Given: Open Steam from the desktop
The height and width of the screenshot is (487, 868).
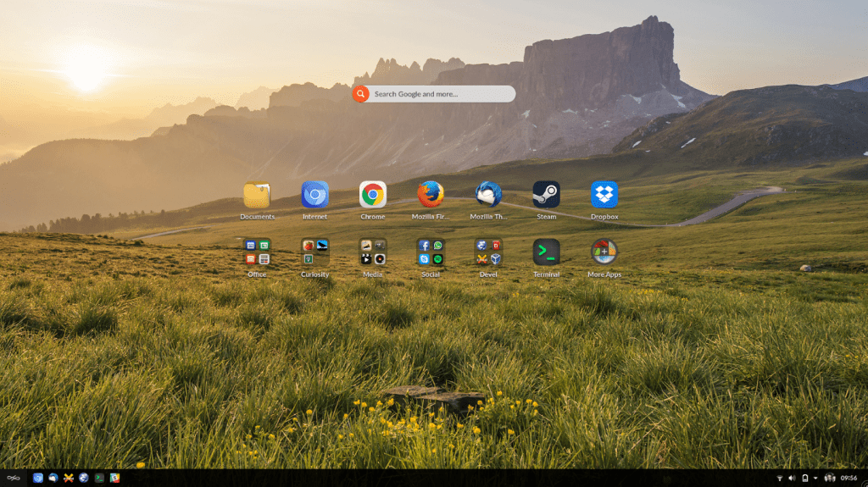Looking at the screenshot, I should (546, 195).
